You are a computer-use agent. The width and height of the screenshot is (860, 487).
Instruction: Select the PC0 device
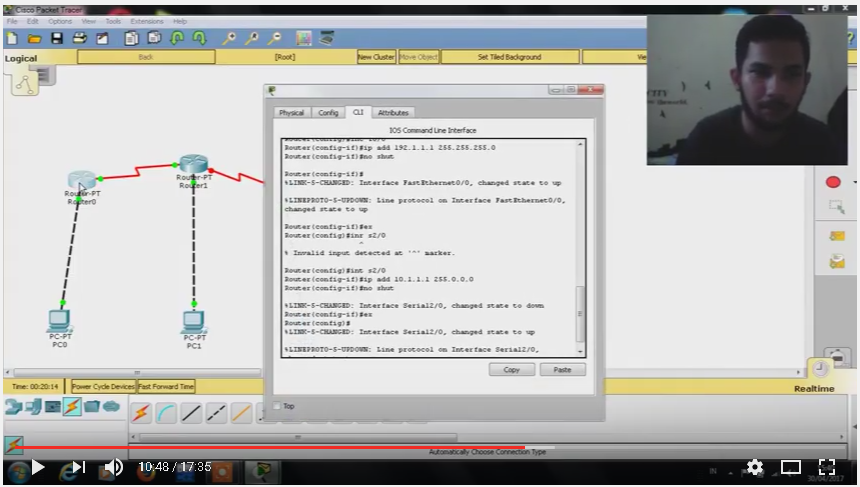pos(59,320)
